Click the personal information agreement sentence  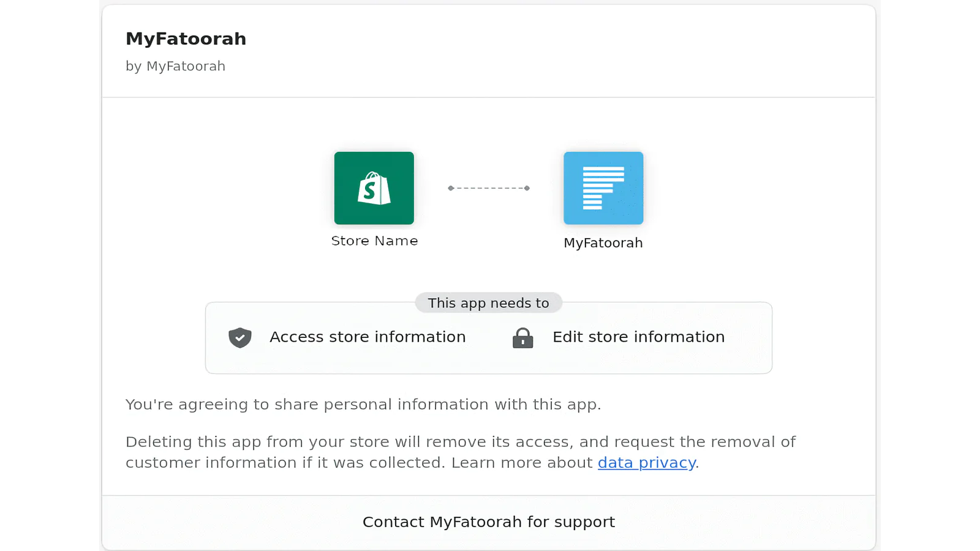tap(363, 405)
